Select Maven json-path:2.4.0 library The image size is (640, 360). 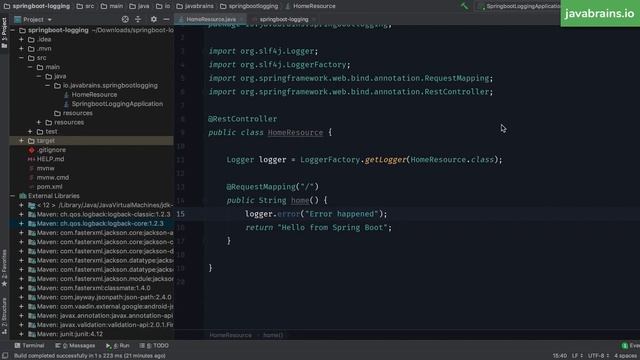point(104,297)
